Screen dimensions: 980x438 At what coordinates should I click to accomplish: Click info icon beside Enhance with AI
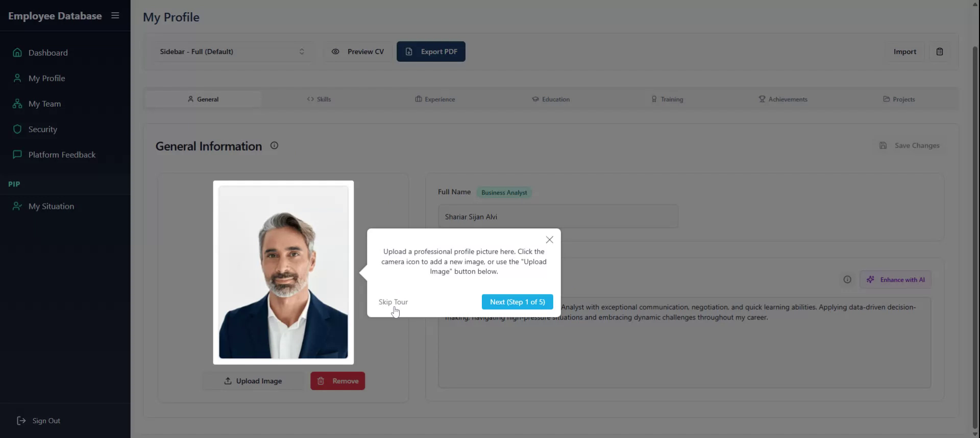847,279
